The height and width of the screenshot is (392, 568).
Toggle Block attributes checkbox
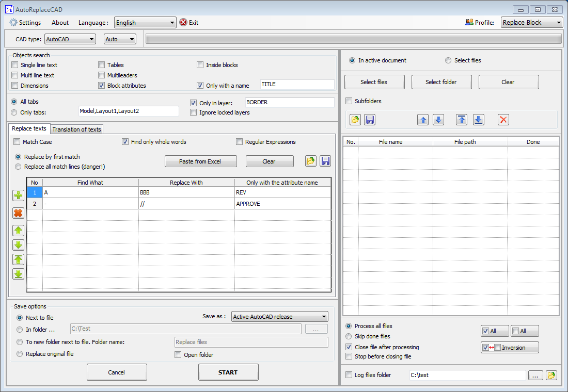tap(101, 86)
